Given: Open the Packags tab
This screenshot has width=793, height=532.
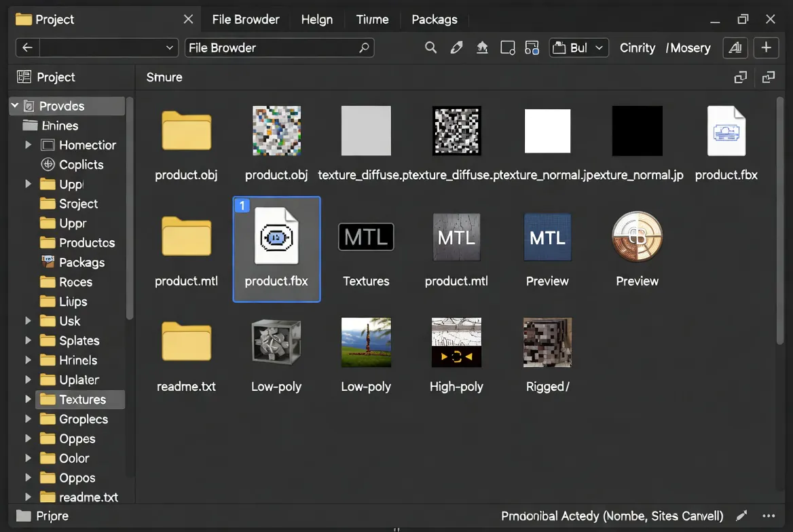Looking at the screenshot, I should pyautogui.click(x=435, y=19).
